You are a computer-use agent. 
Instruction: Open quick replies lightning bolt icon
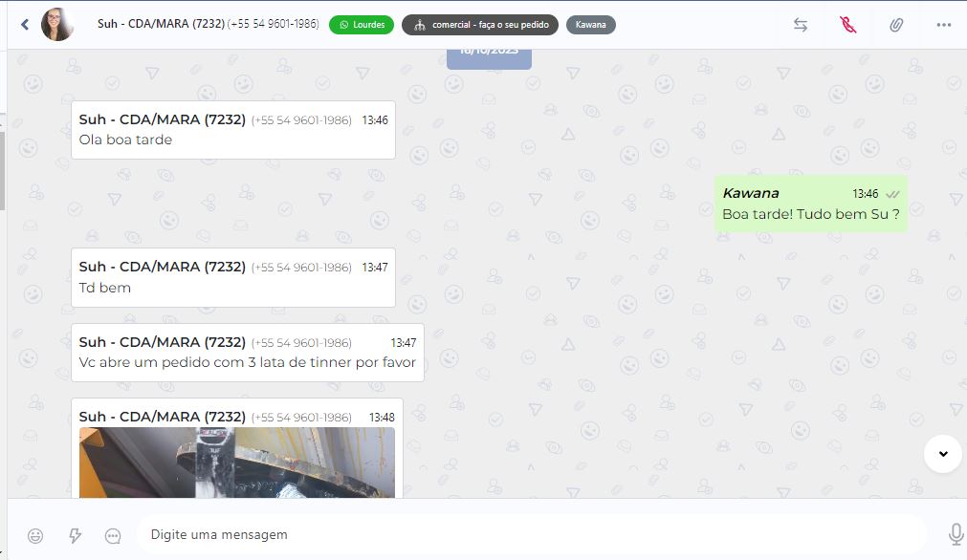[75, 535]
